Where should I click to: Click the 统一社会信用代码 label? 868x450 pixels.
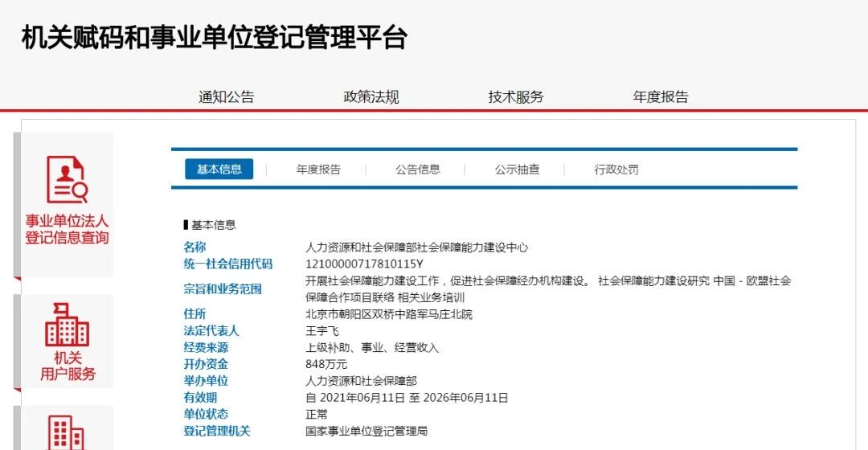[x=228, y=264]
